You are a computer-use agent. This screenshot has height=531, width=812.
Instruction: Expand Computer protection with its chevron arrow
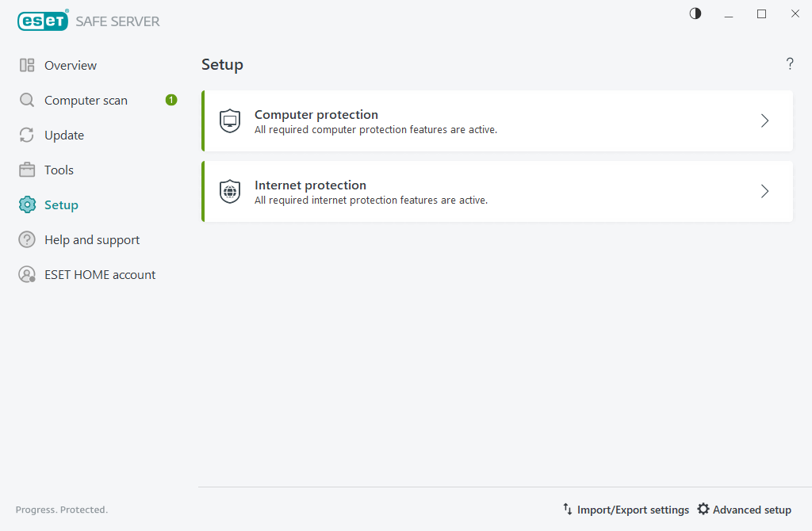pyautogui.click(x=765, y=121)
